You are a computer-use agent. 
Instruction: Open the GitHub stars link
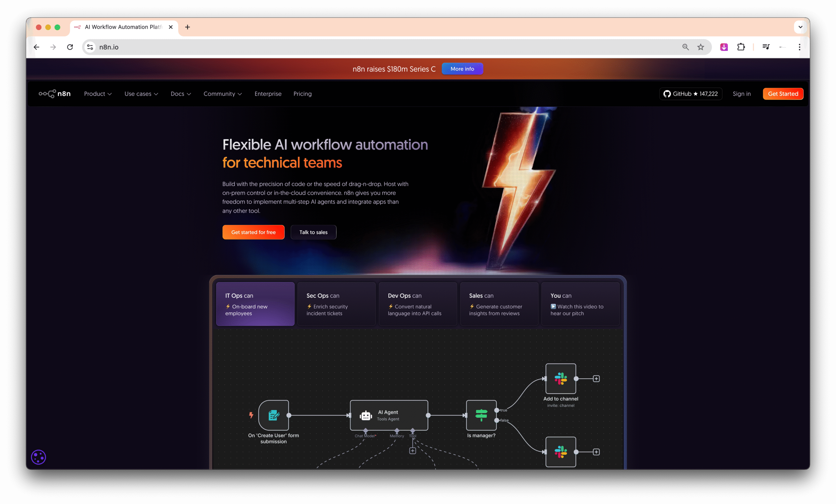pyautogui.click(x=690, y=94)
